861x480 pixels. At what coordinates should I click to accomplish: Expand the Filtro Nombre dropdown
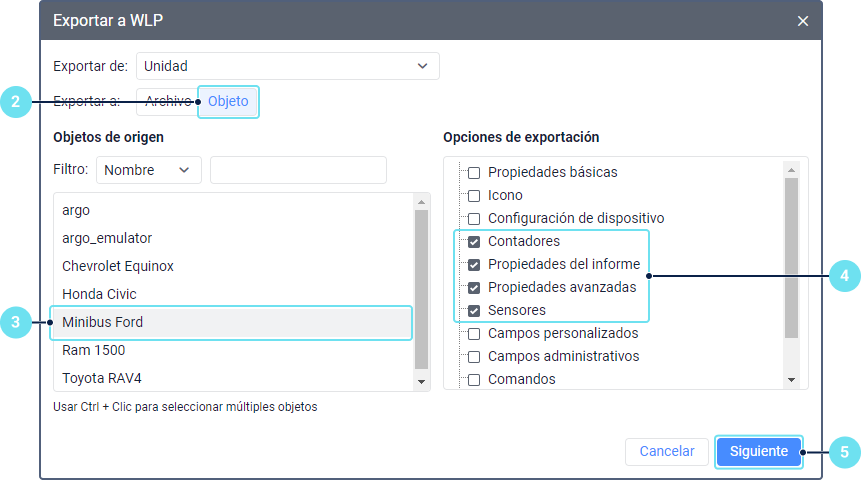(x=148, y=170)
